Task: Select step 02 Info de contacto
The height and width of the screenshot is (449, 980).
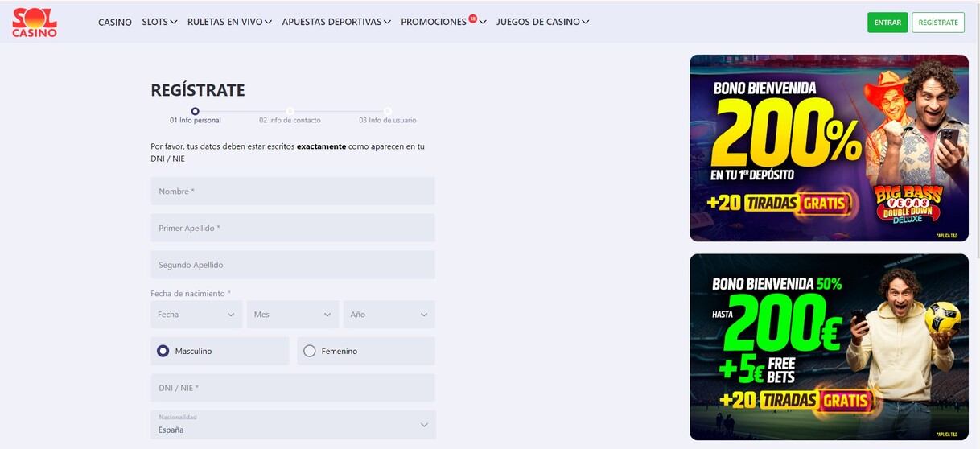Action: (290, 116)
